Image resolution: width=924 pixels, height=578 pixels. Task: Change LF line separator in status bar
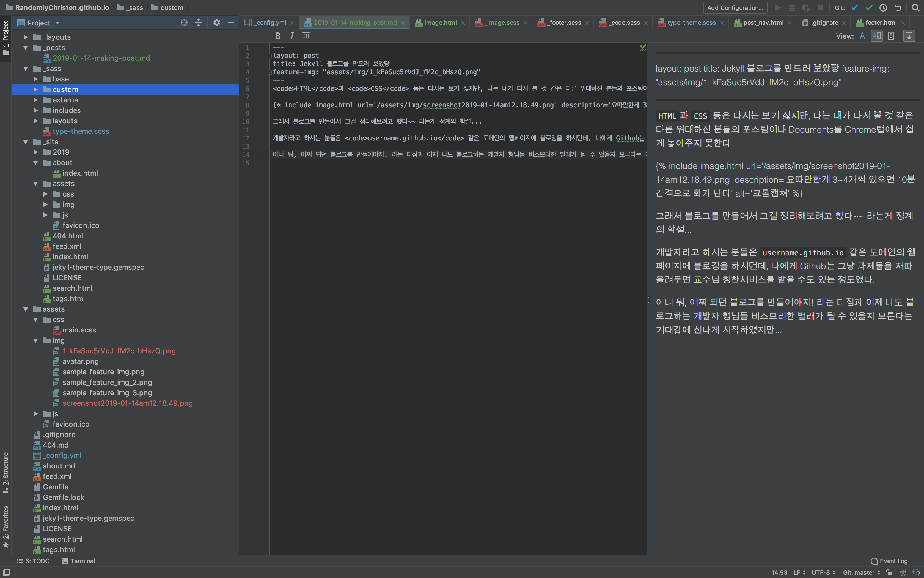[x=799, y=572]
